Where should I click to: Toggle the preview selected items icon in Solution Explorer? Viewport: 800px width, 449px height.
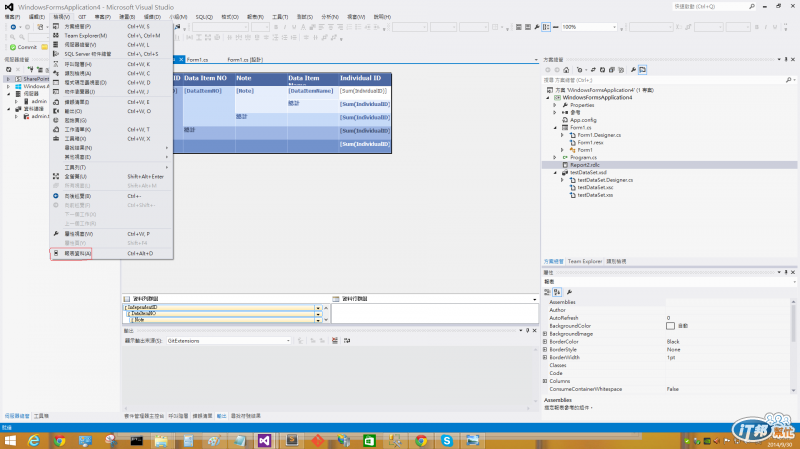pyautogui.click(x=642, y=70)
